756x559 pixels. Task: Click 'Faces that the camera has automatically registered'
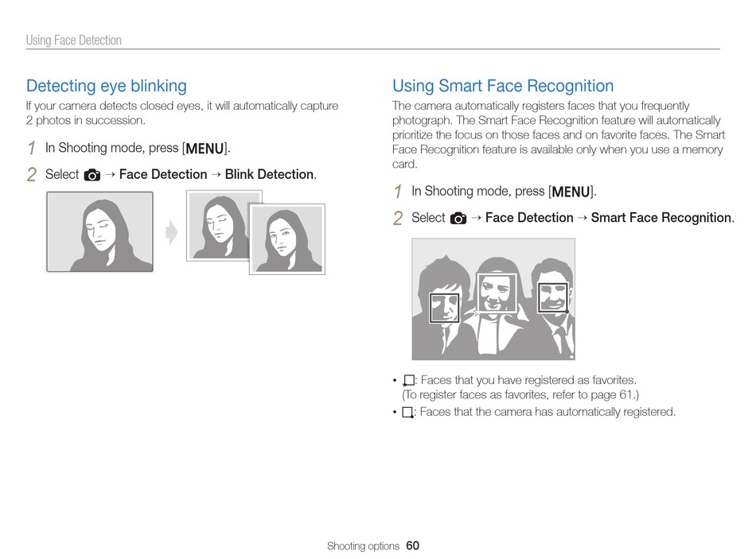coord(548,412)
